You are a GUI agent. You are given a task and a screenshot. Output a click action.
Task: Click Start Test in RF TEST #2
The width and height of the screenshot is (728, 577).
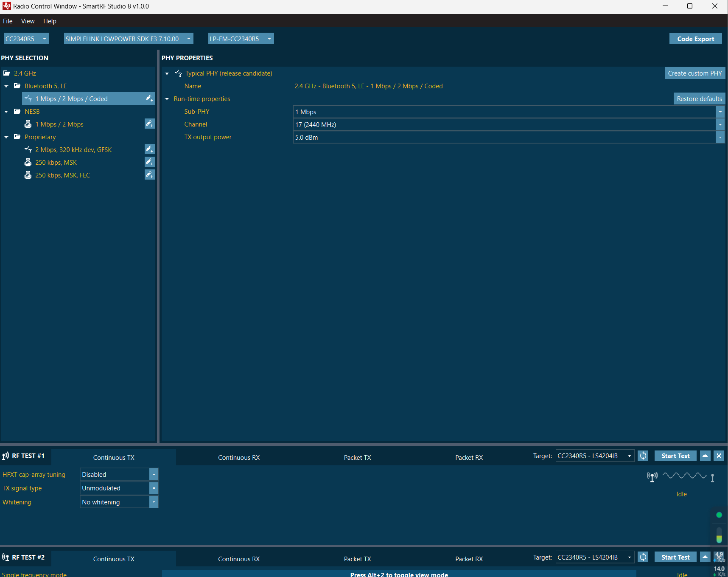tap(675, 557)
